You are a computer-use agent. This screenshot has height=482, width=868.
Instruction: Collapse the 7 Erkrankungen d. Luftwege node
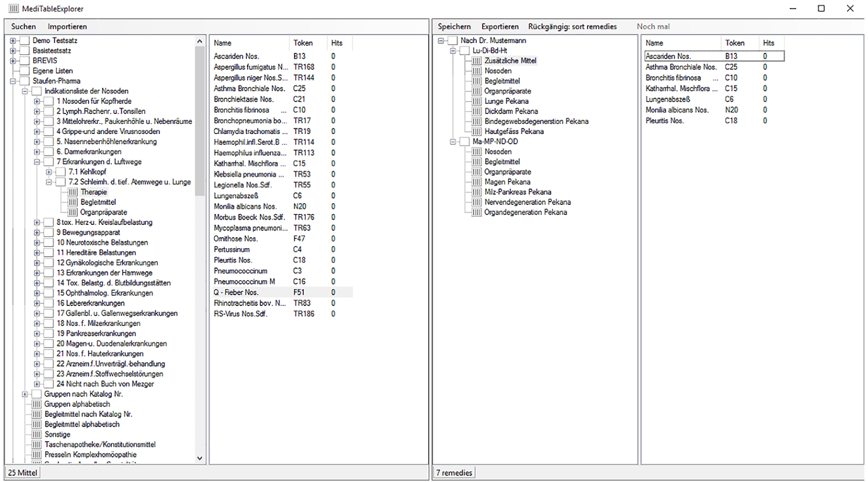(x=37, y=162)
